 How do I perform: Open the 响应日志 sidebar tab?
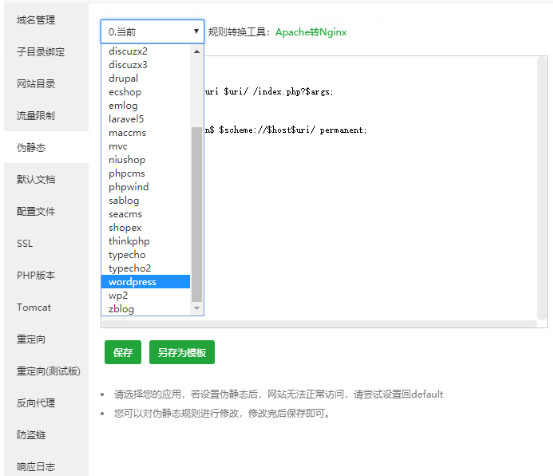pos(46,466)
